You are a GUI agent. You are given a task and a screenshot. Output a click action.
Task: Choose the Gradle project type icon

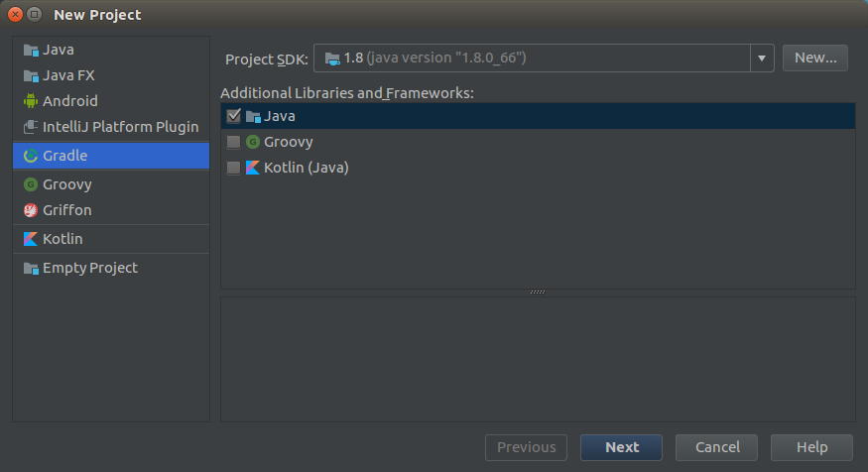coord(31,156)
